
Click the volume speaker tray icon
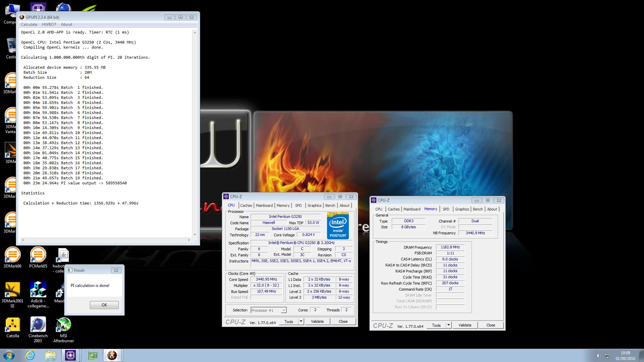pyautogui.click(x=599, y=356)
